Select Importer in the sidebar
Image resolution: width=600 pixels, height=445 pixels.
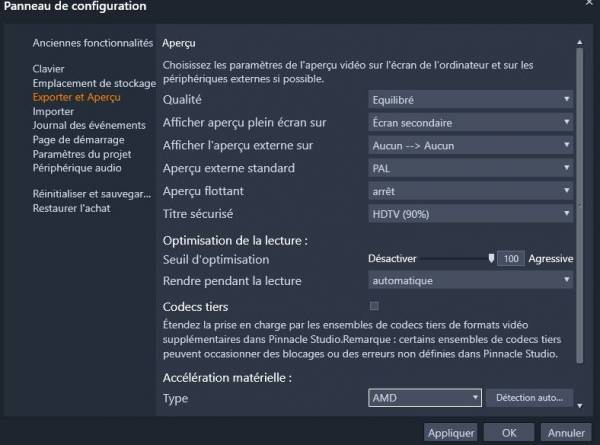(53, 112)
